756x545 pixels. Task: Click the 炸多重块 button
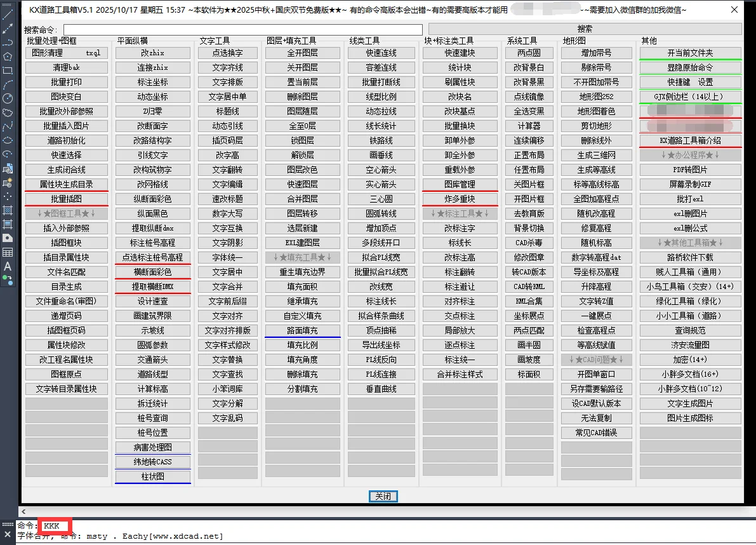(460, 199)
